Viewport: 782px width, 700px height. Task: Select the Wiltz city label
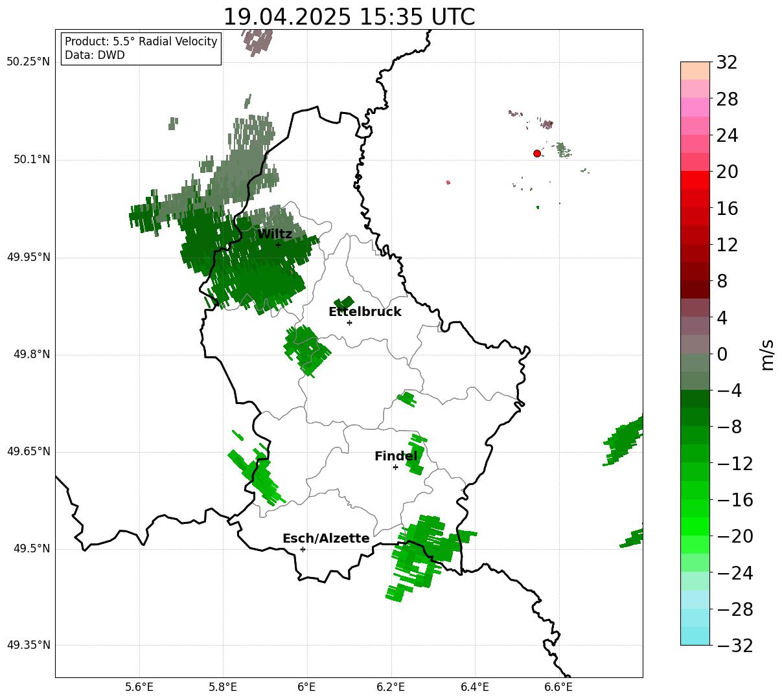click(275, 234)
